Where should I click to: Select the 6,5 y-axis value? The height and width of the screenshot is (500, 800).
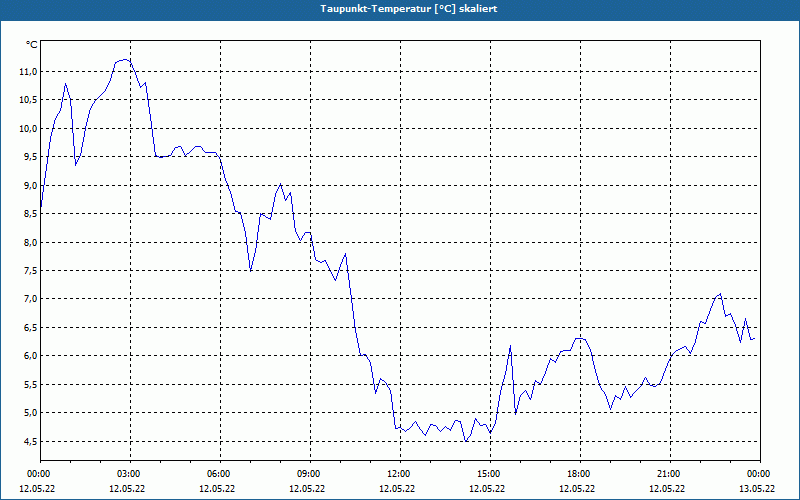(30, 328)
